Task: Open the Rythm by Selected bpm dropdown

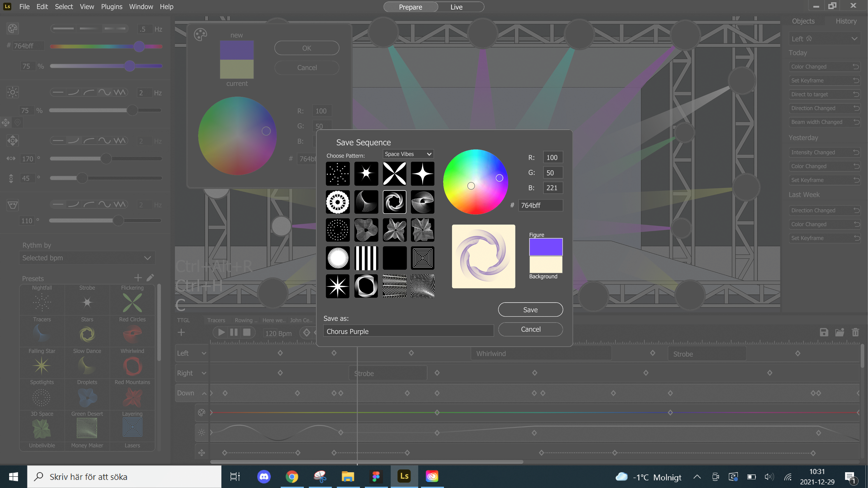Action: (87, 258)
